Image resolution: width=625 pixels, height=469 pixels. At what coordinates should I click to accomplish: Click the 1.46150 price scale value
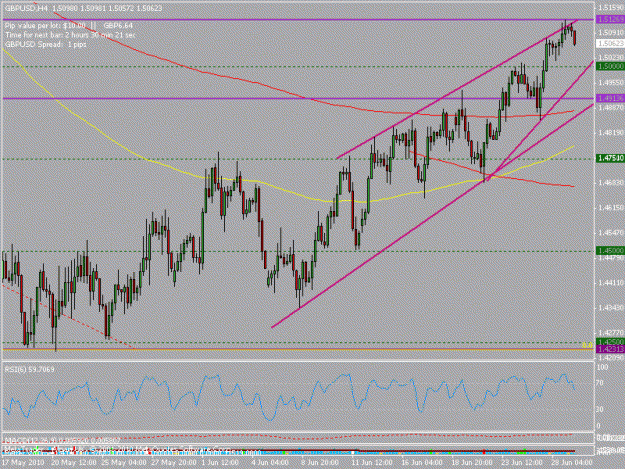point(612,208)
